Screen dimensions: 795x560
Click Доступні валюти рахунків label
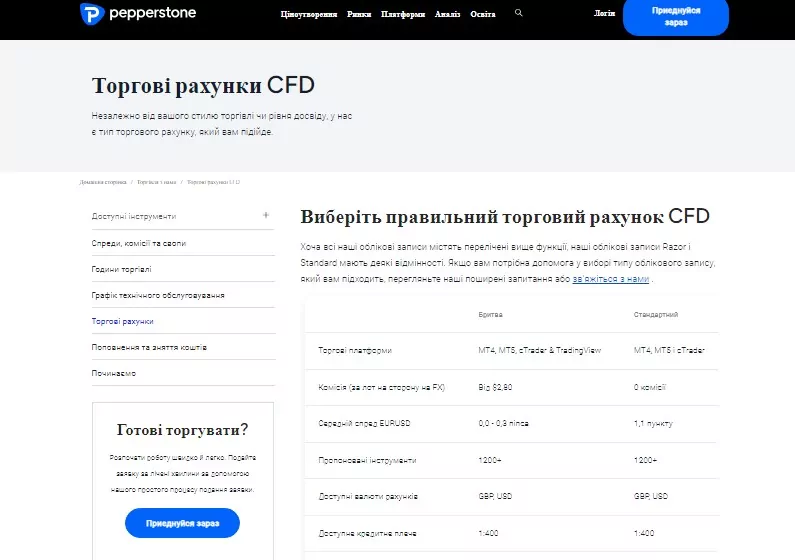click(368, 496)
